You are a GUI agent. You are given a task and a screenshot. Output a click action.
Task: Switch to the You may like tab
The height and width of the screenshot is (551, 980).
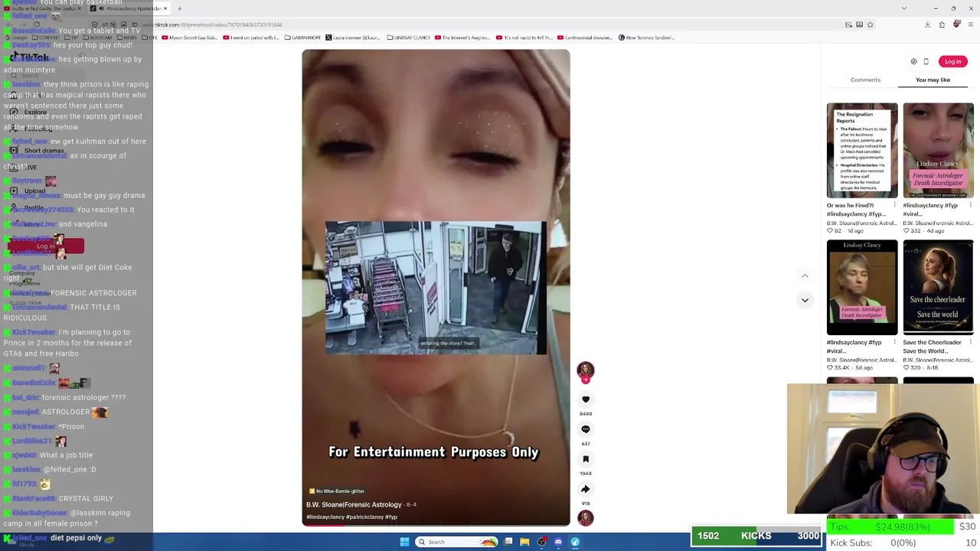933,80
